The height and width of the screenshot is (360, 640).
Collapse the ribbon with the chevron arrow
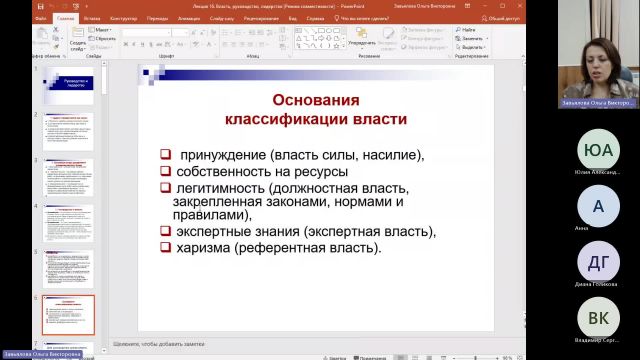[x=523, y=56]
